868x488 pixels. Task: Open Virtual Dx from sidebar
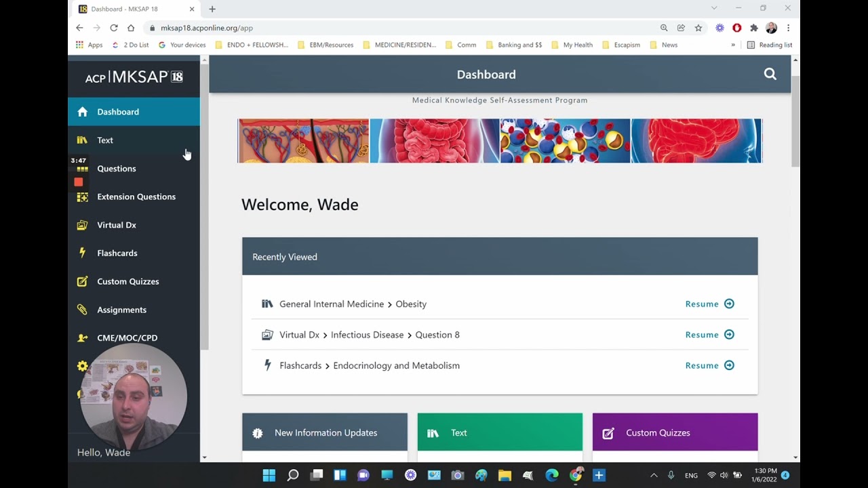pos(134,225)
